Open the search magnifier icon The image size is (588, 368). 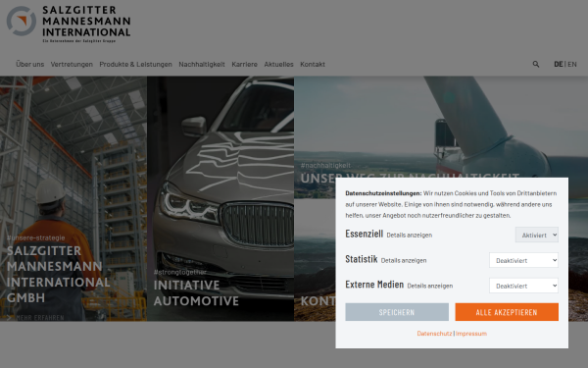(x=536, y=64)
